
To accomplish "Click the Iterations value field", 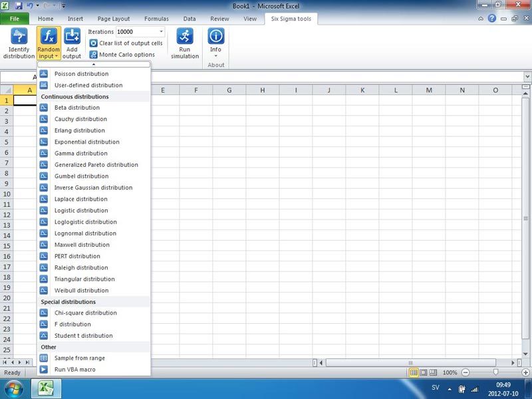I will pos(137,31).
